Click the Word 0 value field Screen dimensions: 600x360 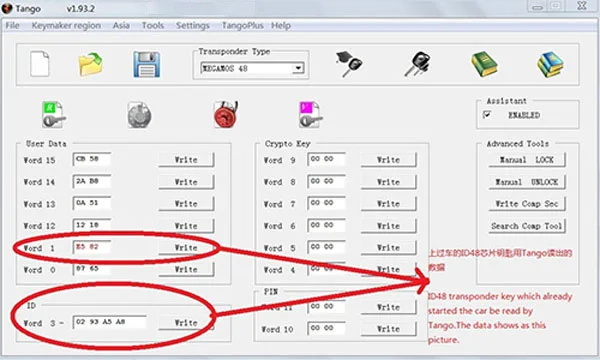(x=92, y=269)
